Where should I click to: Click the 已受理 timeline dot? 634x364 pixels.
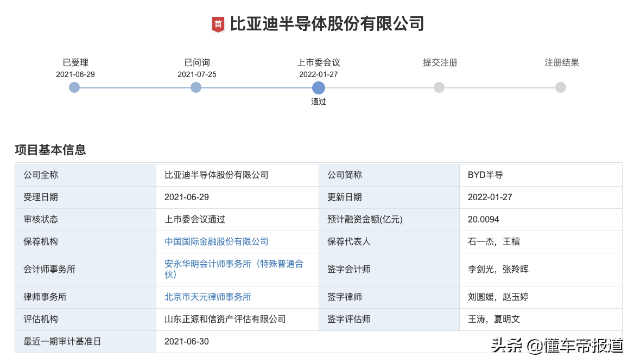coord(74,87)
